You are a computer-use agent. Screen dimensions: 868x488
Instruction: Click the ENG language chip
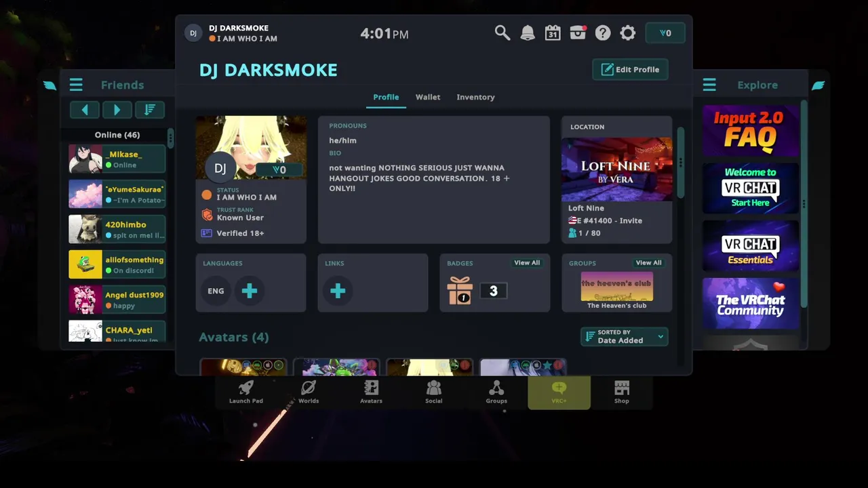216,291
